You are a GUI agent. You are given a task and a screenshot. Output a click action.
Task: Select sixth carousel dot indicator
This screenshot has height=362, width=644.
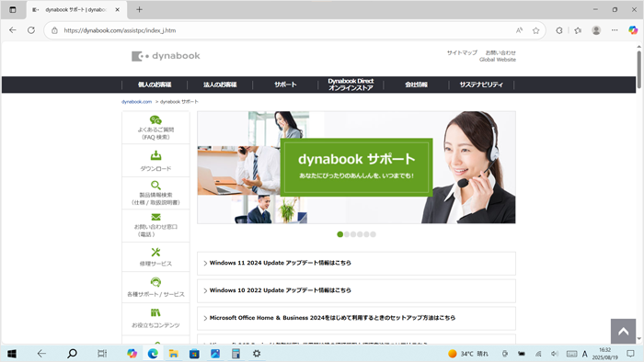(373, 234)
